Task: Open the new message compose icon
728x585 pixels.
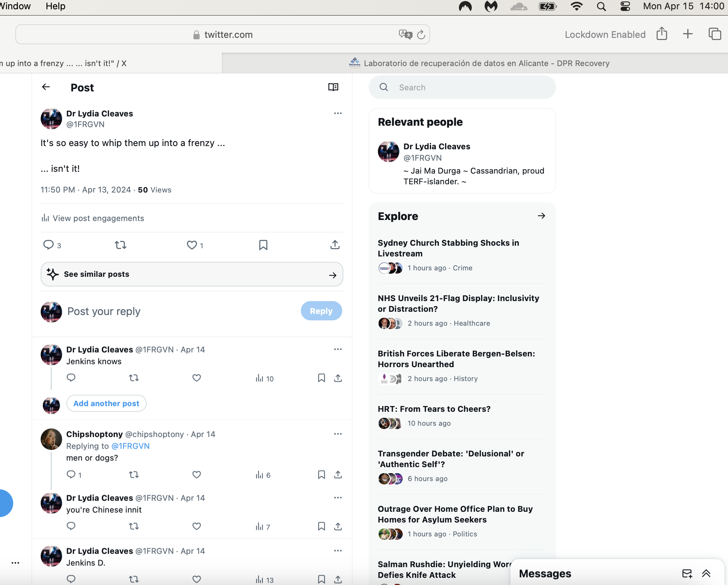Action: (x=687, y=573)
